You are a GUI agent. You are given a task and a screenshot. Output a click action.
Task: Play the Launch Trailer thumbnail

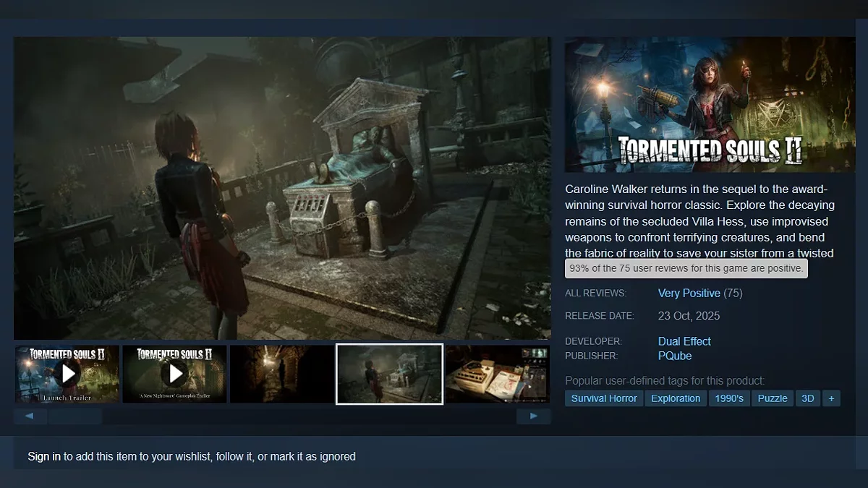tap(67, 374)
